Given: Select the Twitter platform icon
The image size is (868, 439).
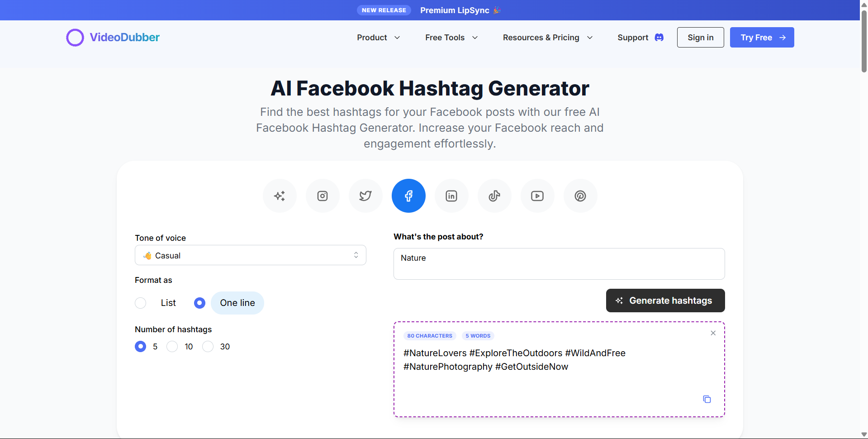Looking at the screenshot, I should click(x=365, y=196).
